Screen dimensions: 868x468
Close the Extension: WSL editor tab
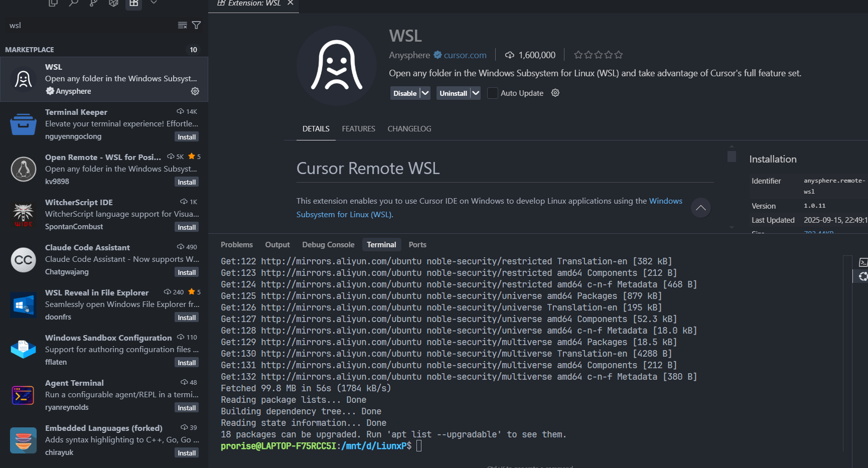click(291, 3)
